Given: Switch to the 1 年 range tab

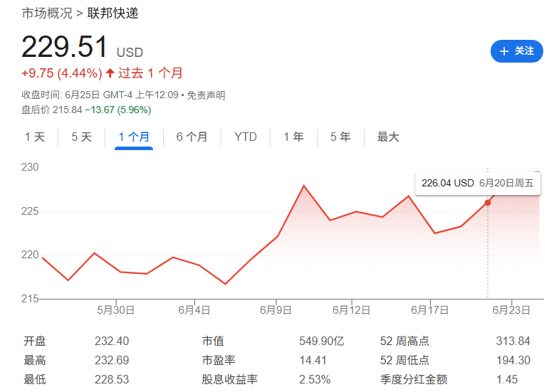Looking at the screenshot, I should point(293,137).
